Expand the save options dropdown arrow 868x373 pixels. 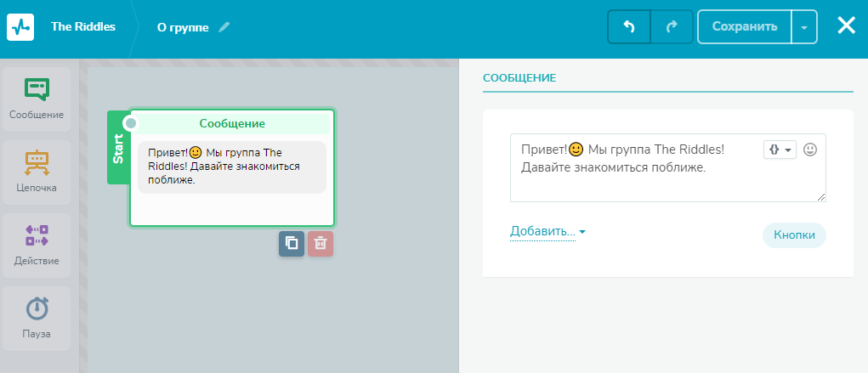pos(804,26)
